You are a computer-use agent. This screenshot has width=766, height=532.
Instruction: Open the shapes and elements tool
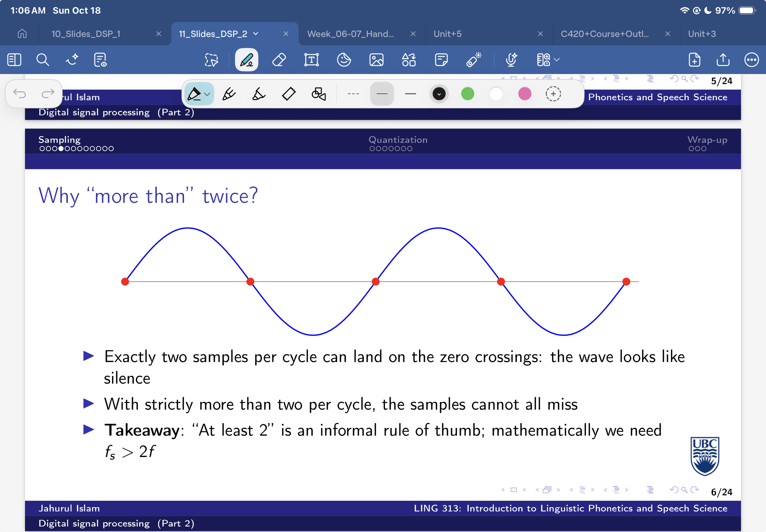(x=409, y=60)
